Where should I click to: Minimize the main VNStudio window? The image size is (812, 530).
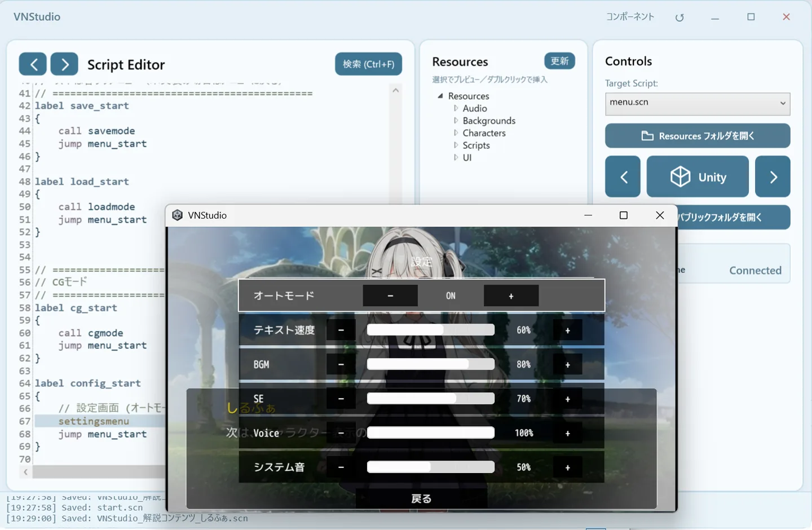pyautogui.click(x=715, y=17)
